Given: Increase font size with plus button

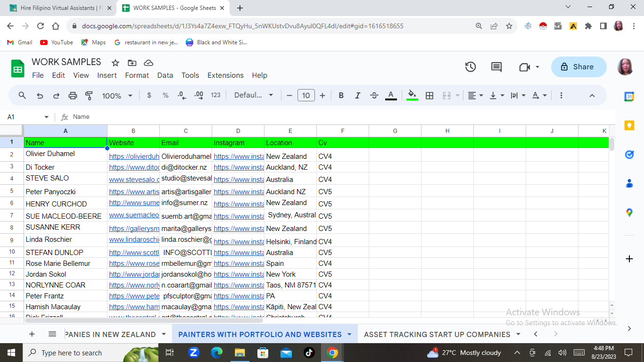Looking at the screenshot, I should click(322, 95).
